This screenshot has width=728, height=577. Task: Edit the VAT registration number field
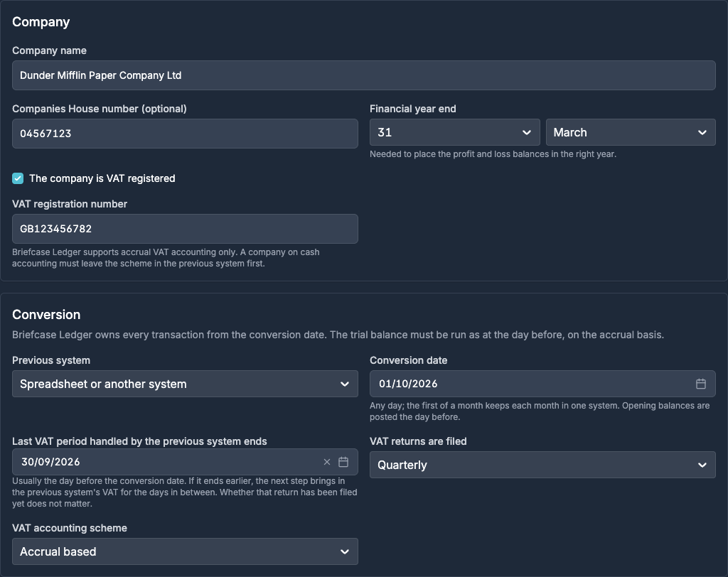pyautogui.click(x=185, y=229)
